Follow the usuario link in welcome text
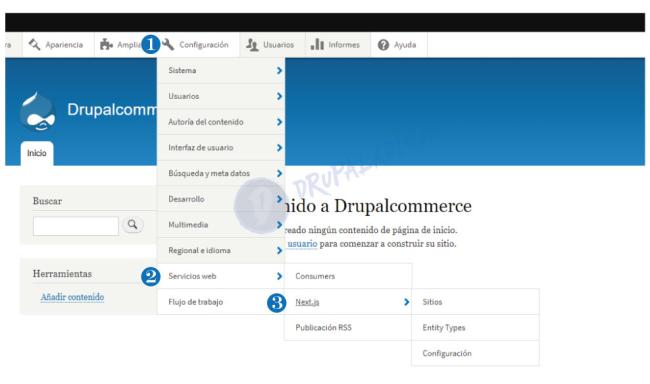The height and width of the screenshot is (384, 650). click(302, 244)
